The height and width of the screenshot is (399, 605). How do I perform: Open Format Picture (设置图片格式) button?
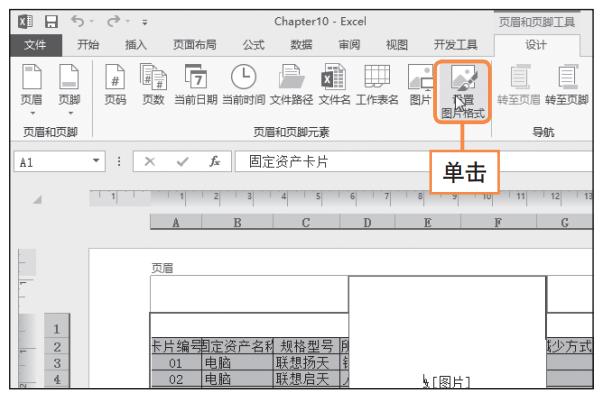click(x=463, y=92)
